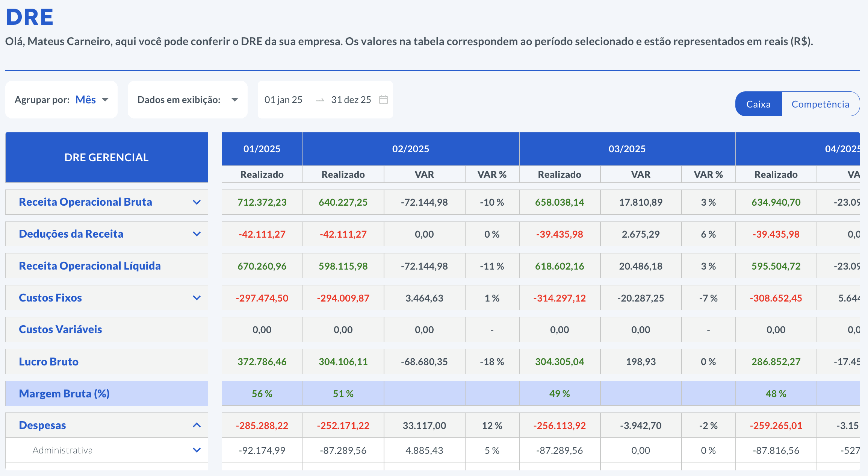Click the 01/2025 month column header
This screenshot has height=476, width=868.
[262, 149]
